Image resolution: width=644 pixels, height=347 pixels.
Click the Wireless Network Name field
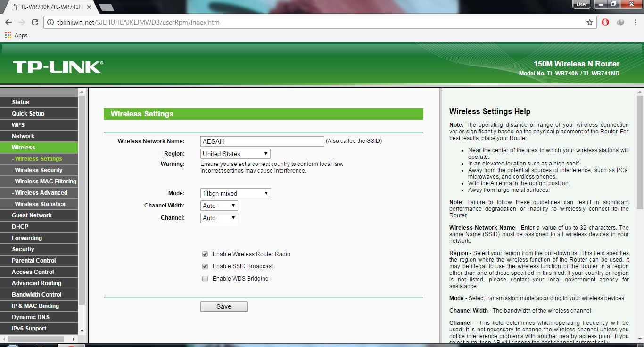[262, 141]
